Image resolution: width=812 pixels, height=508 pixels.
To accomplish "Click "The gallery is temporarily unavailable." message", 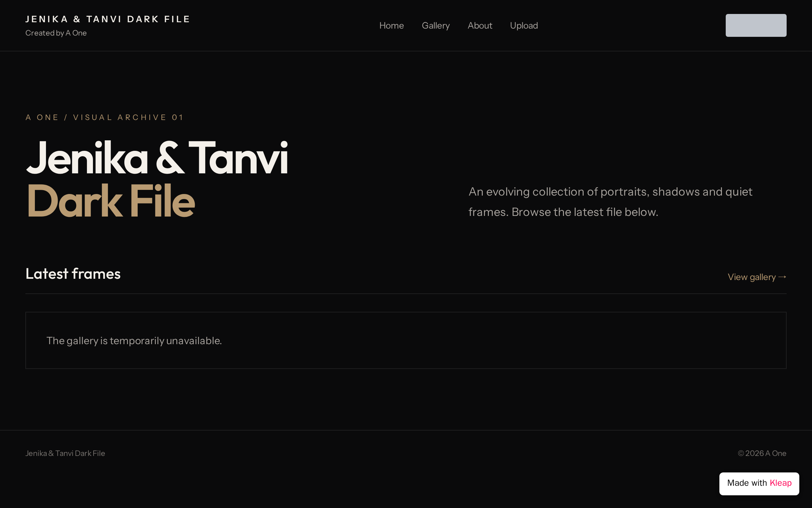I will (134, 341).
